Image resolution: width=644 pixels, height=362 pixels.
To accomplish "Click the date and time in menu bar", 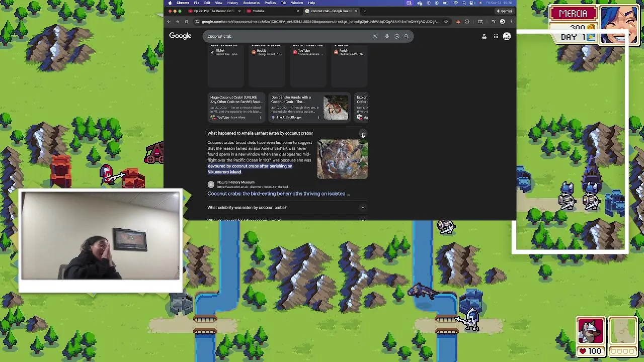I will 500,3.
